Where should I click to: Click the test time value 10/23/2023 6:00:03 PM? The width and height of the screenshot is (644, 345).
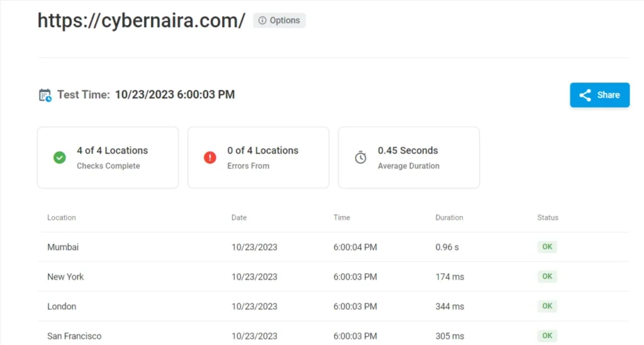[175, 94]
